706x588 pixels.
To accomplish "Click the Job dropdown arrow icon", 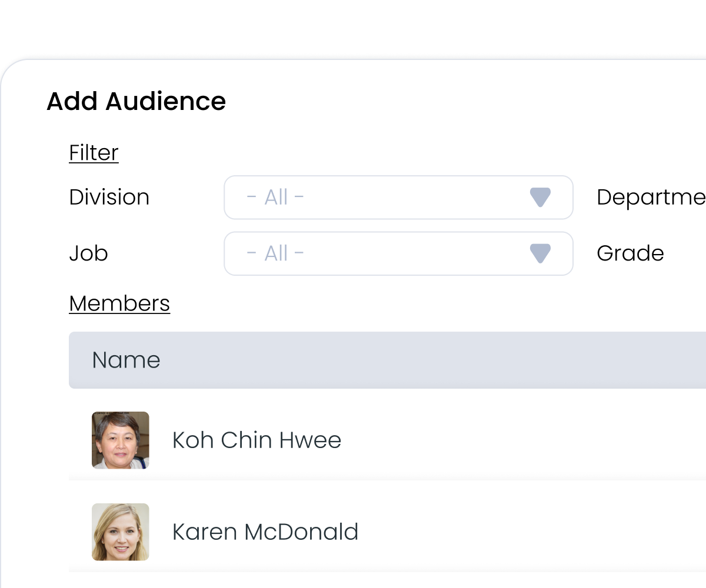I will click(540, 253).
